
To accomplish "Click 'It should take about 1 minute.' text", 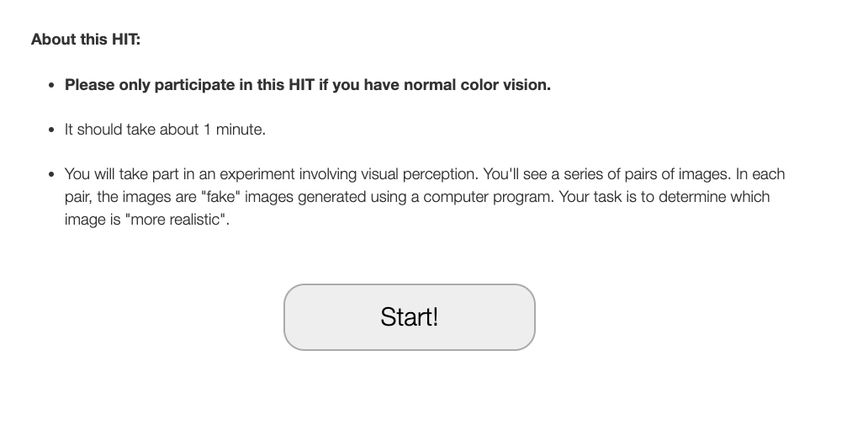I will [165, 129].
